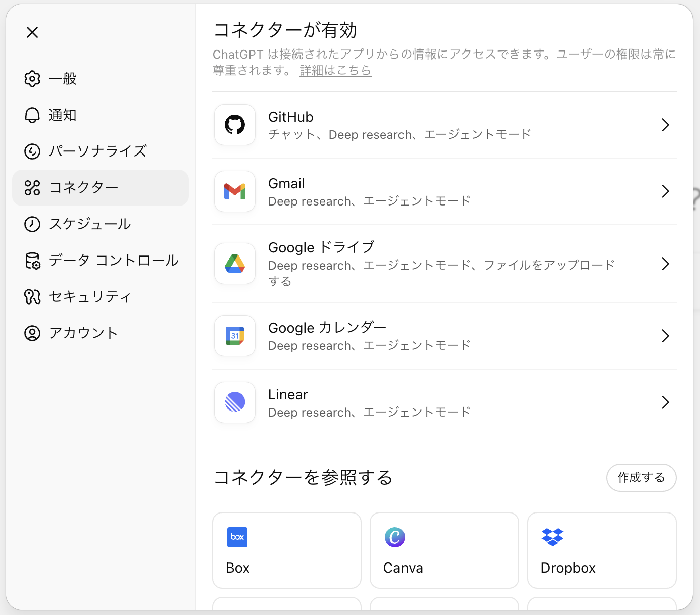The height and width of the screenshot is (615, 700).
Task: Click the Linear logo icon
Action: tap(235, 402)
